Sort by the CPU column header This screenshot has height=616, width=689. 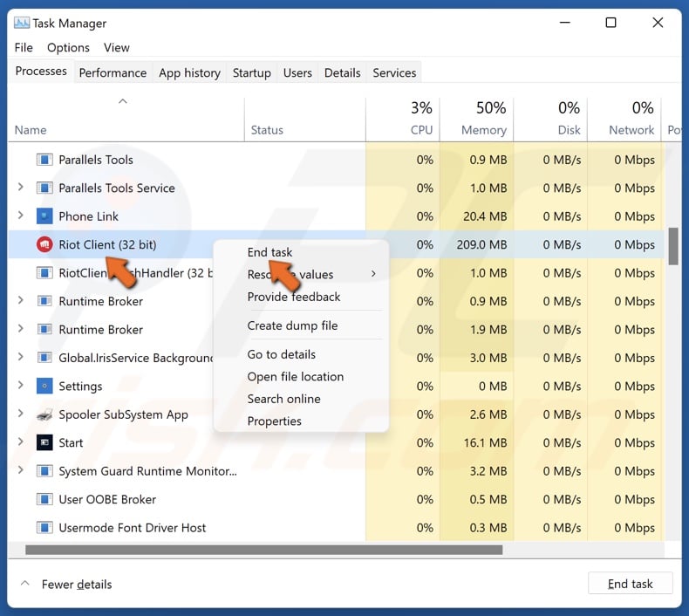point(403,120)
